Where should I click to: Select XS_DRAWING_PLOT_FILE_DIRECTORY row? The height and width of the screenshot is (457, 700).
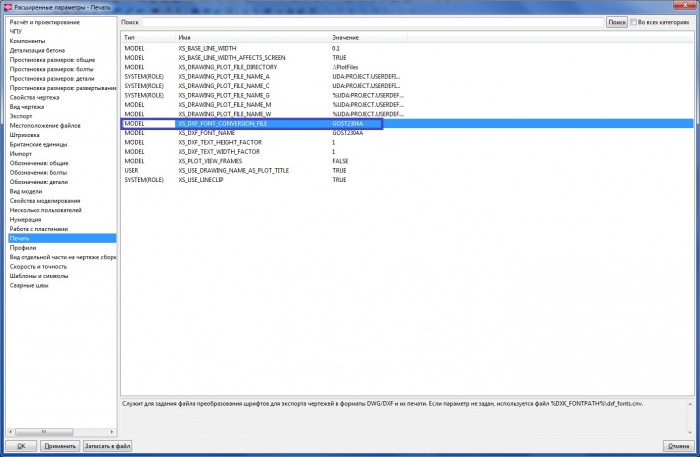tap(407, 67)
